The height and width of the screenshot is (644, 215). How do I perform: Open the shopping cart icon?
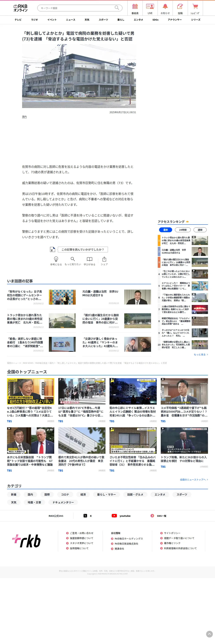[195, 7]
